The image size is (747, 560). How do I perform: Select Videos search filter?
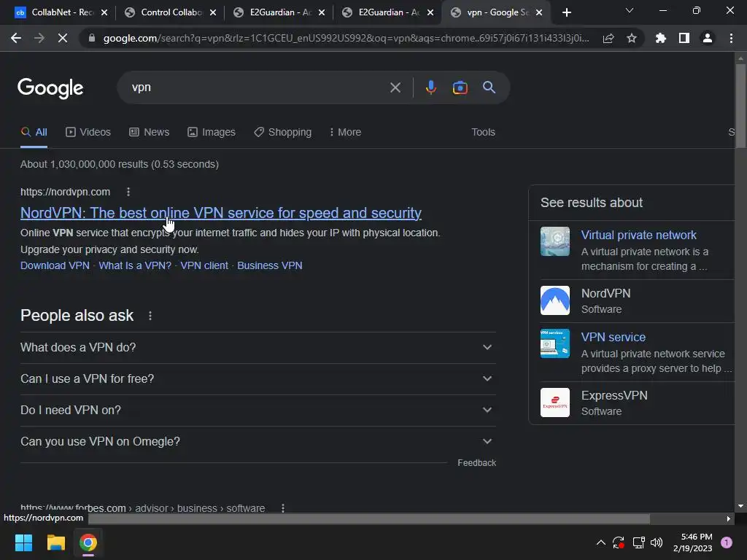(88, 132)
